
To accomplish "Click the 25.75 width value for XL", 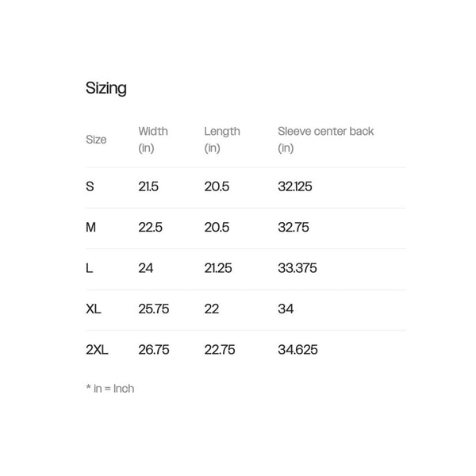I will tap(154, 309).
